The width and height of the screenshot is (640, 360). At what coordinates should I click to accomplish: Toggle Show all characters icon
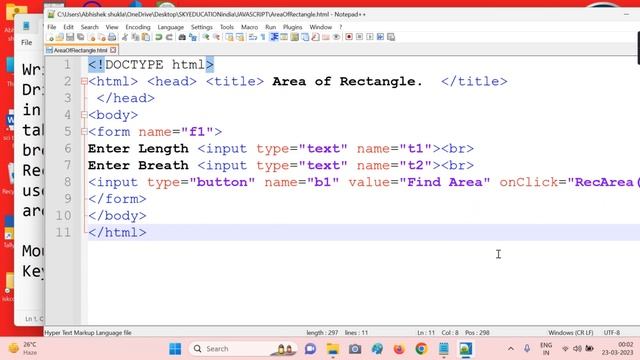tap(263, 37)
